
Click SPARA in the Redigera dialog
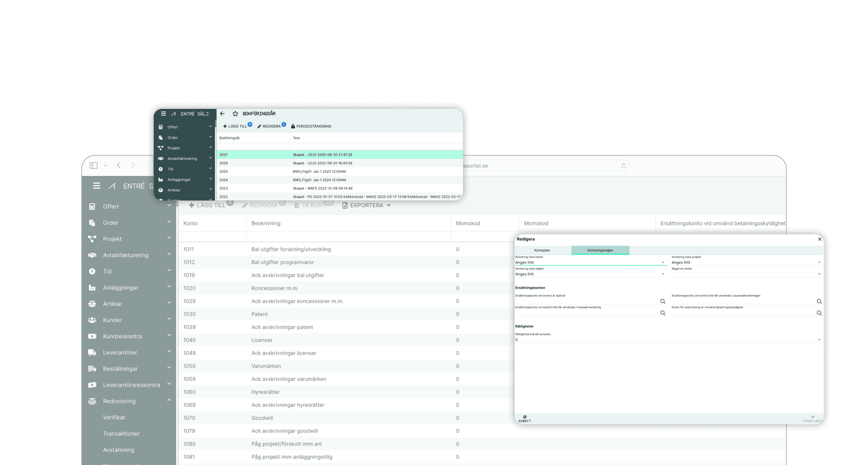[x=812, y=419]
